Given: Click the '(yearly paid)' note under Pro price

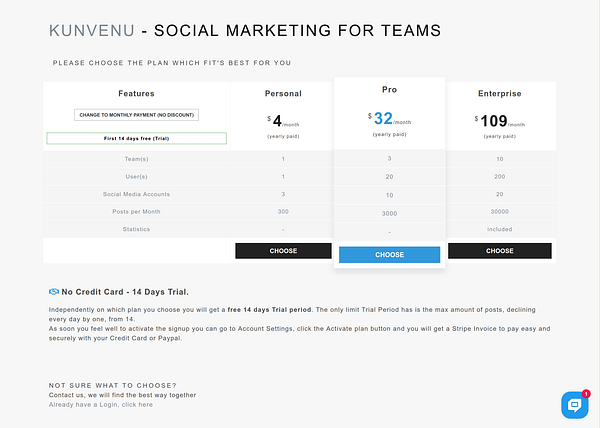Looking at the screenshot, I should pos(390,134).
